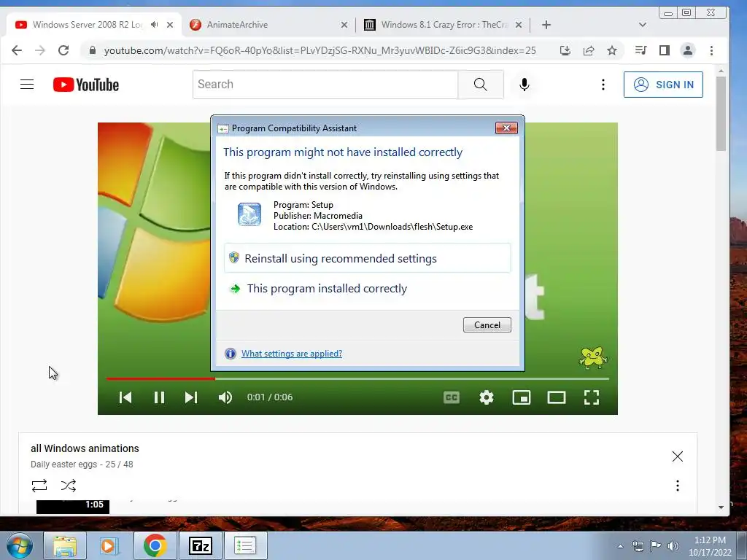
Task: Choose Reinstall using recommended settings
Action: tap(368, 258)
